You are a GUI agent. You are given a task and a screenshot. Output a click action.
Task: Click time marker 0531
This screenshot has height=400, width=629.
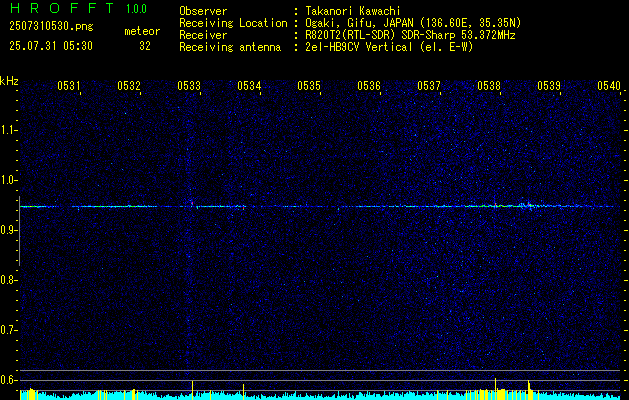(69, 85)
